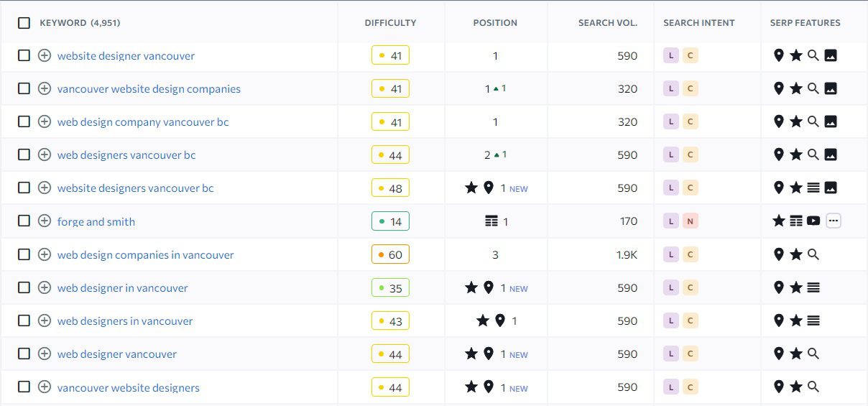Viewport: 868px width, 406px height.
Task: Select the checkbox for 'web designer vancouver'
Action: (x=24, y=354)
